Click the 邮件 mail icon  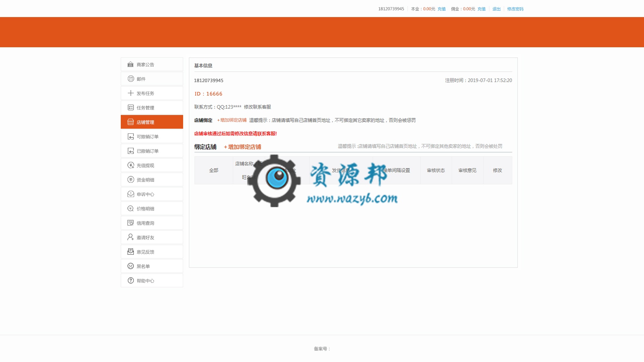point(130,79)
